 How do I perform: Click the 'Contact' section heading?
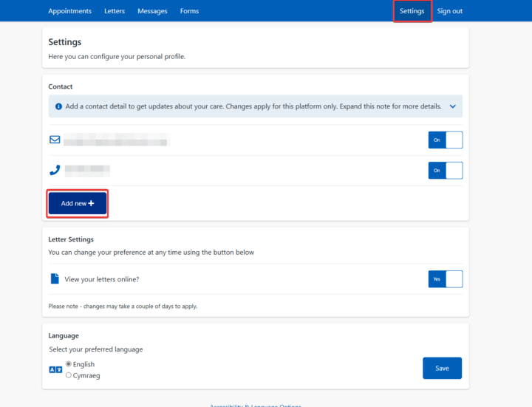61,86
